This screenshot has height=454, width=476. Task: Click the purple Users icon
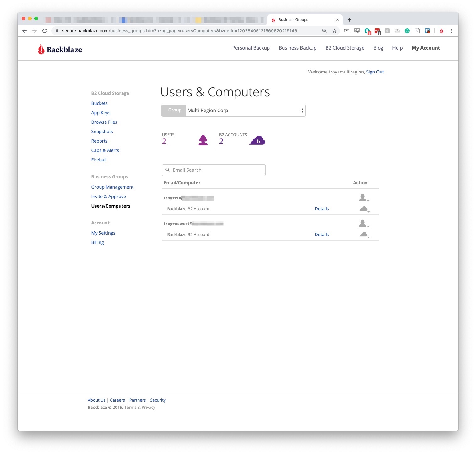tap(203, 140)
